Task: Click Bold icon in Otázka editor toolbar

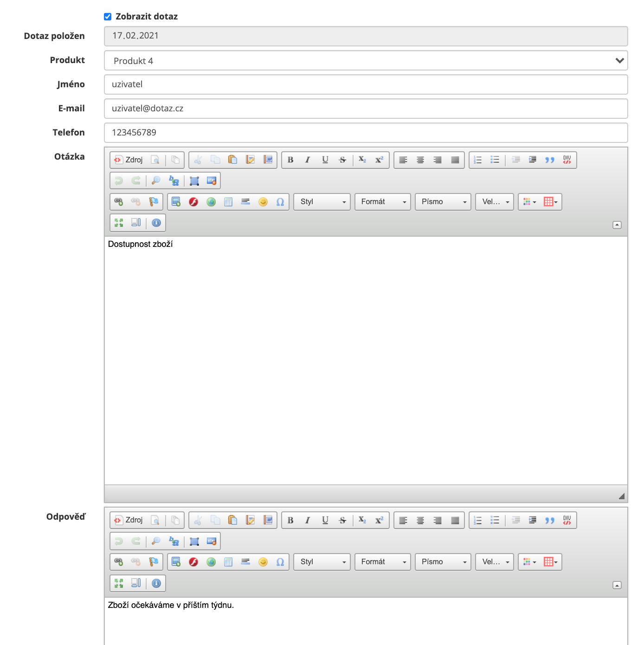Action: coord(290,160)
